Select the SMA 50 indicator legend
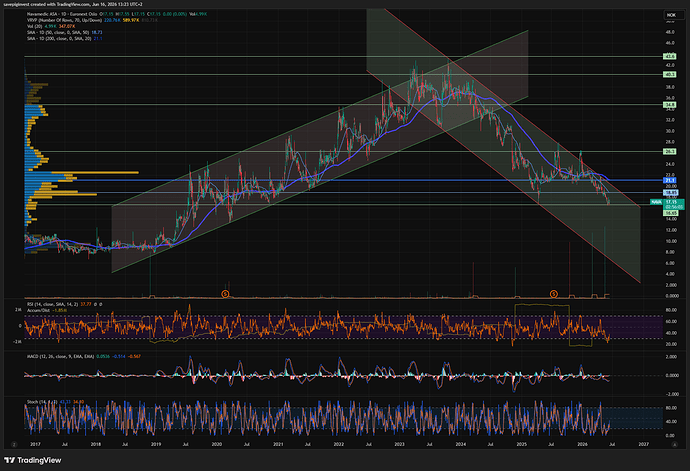 58,33
